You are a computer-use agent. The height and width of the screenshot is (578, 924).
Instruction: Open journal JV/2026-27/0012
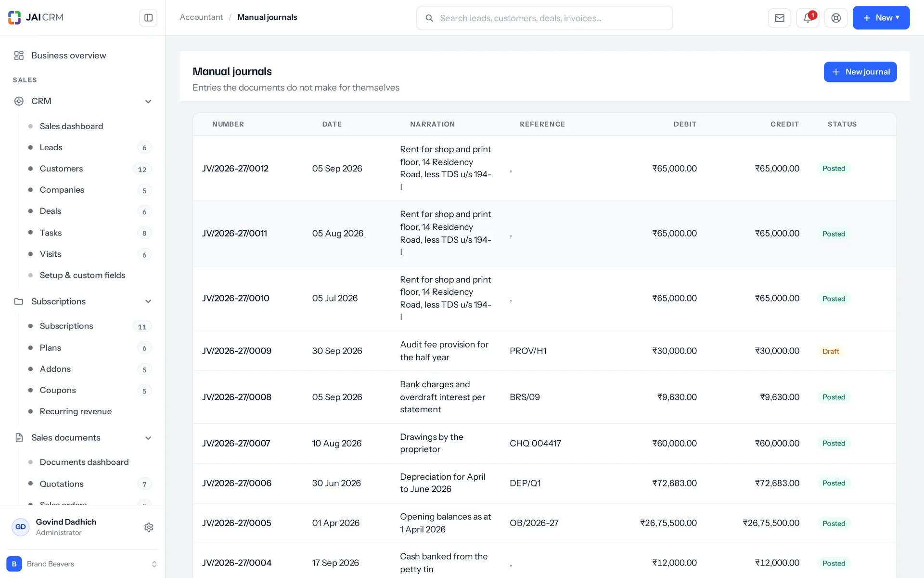[235, 169]
